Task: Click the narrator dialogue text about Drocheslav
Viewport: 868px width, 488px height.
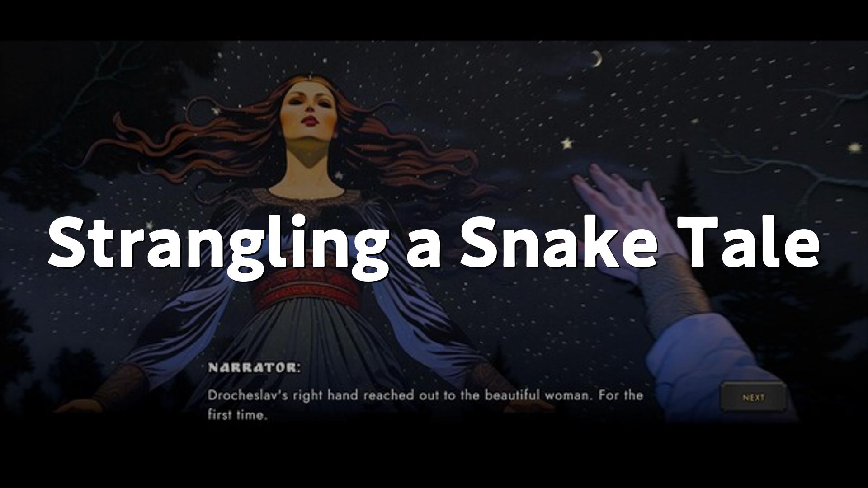Action: click(x=425, y=405)
